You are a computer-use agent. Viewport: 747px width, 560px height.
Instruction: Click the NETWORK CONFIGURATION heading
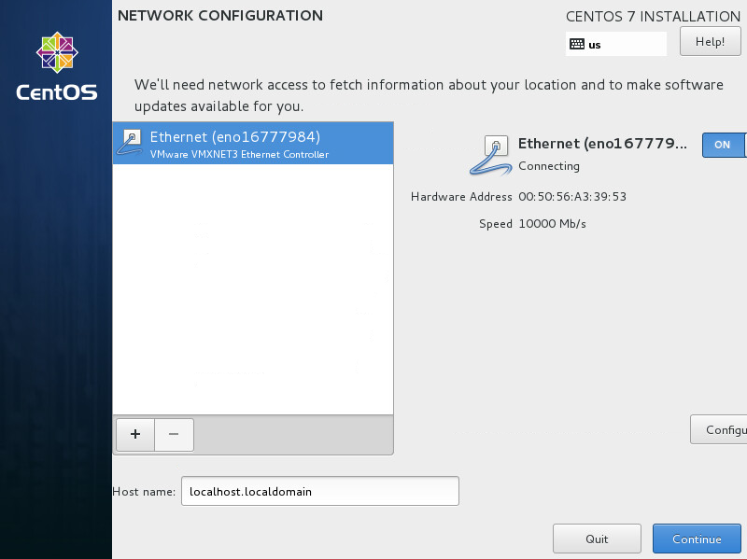[220, 16]
